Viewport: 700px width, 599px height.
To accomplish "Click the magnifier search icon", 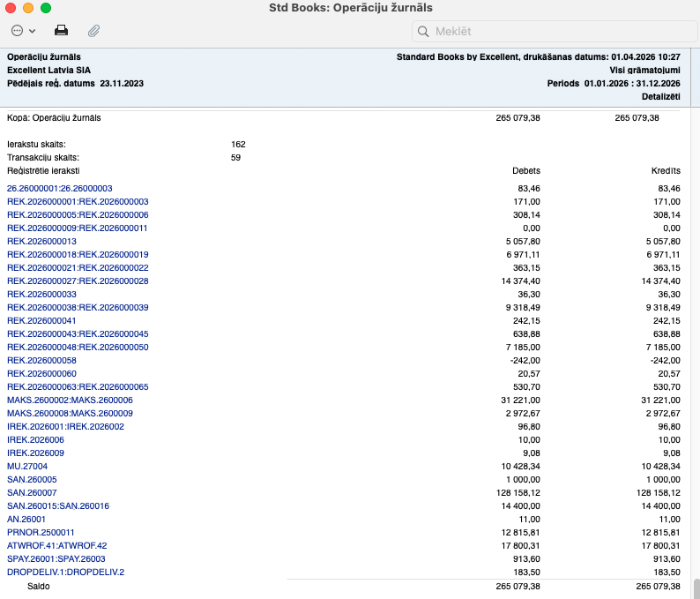I will [x=424, y=32].
